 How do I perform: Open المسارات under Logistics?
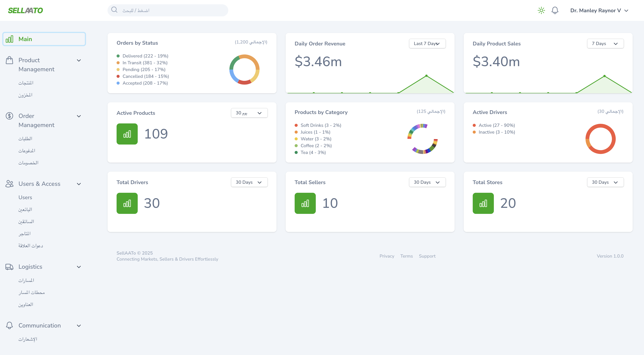pyautogui.click(x=26, y=280)
